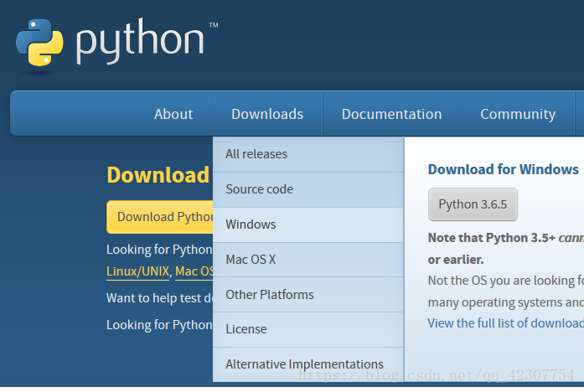
Task: Open the Downloads menu
Action: pyautogui.click(x=267, y=114)
